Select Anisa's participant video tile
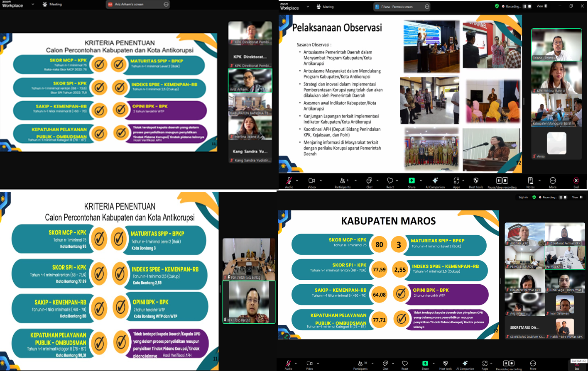 tap(556, 144)
